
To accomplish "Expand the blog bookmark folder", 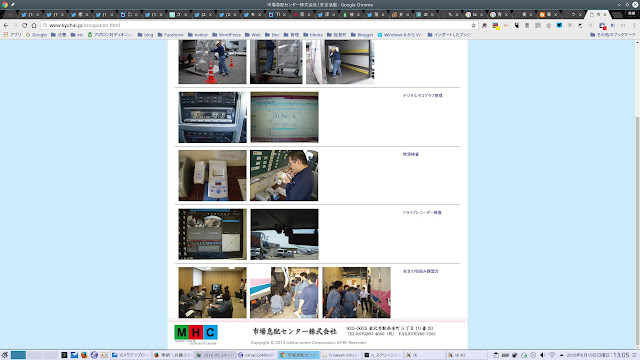I will click(x=145, y=35).
